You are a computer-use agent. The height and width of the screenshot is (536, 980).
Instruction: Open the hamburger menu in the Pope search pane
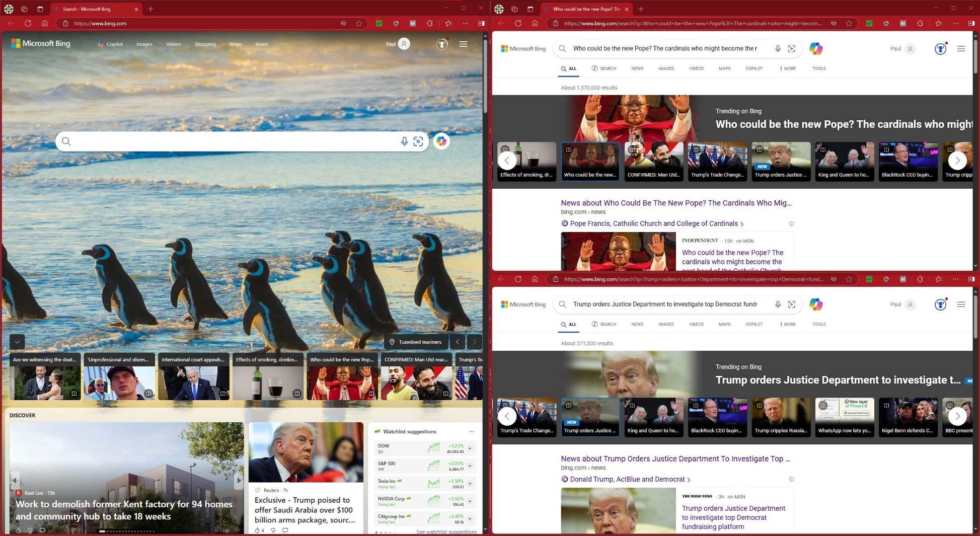click(x=961, y=49)
